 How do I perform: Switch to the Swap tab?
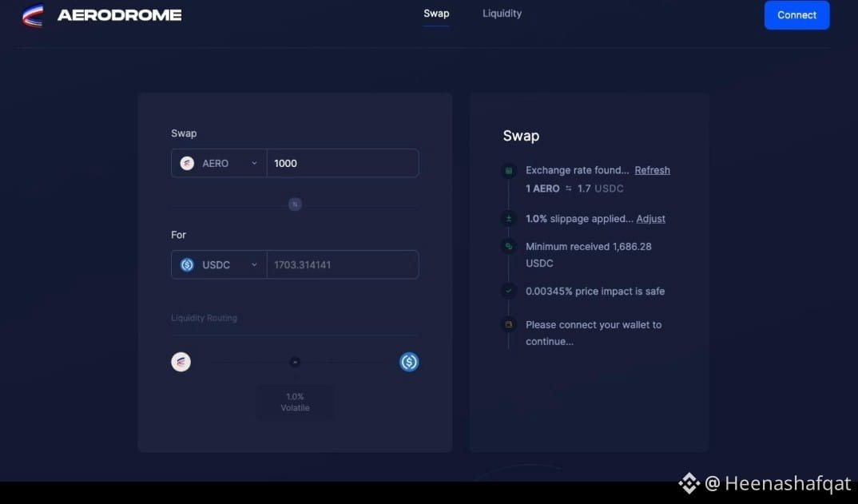pos(436,14)
